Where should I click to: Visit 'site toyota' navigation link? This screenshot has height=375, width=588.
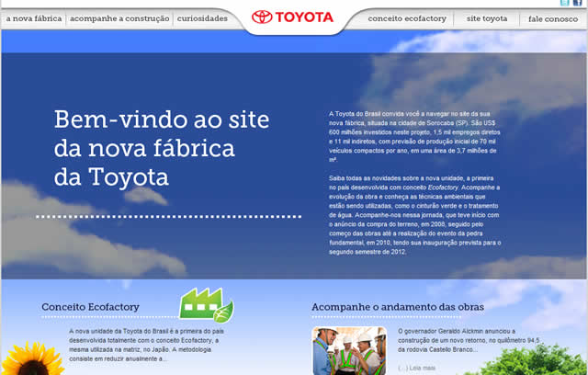pyautogui.click(x=486, y=18)
